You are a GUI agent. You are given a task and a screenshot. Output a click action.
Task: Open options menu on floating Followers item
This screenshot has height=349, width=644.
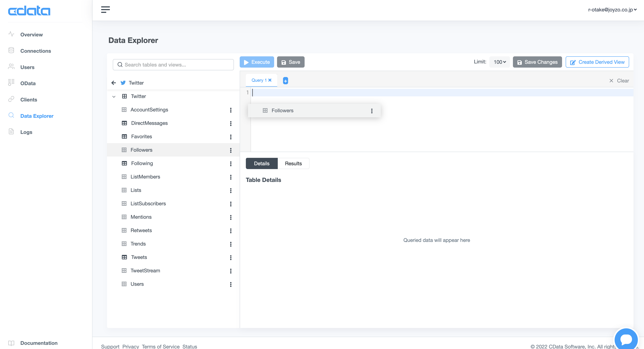point(371,111)
